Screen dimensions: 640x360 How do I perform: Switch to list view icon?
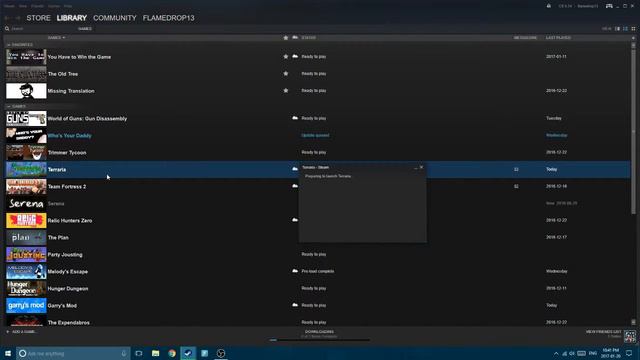tap(625, 29)
